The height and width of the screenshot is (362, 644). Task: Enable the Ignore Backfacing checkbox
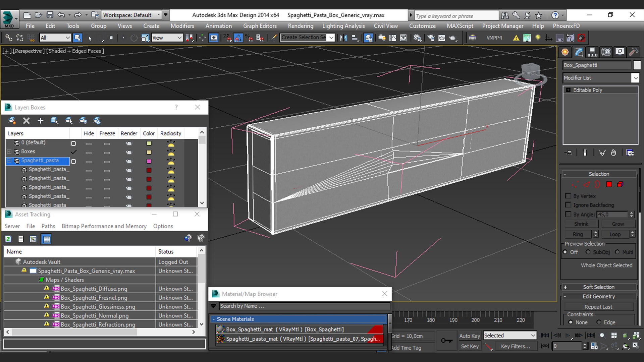(568, 205)
